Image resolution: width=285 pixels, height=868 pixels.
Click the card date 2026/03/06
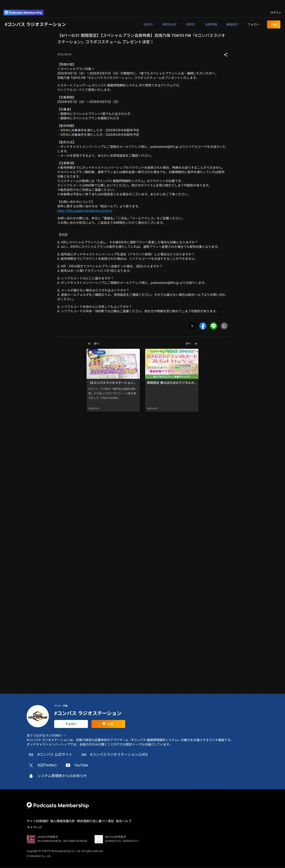152,408
